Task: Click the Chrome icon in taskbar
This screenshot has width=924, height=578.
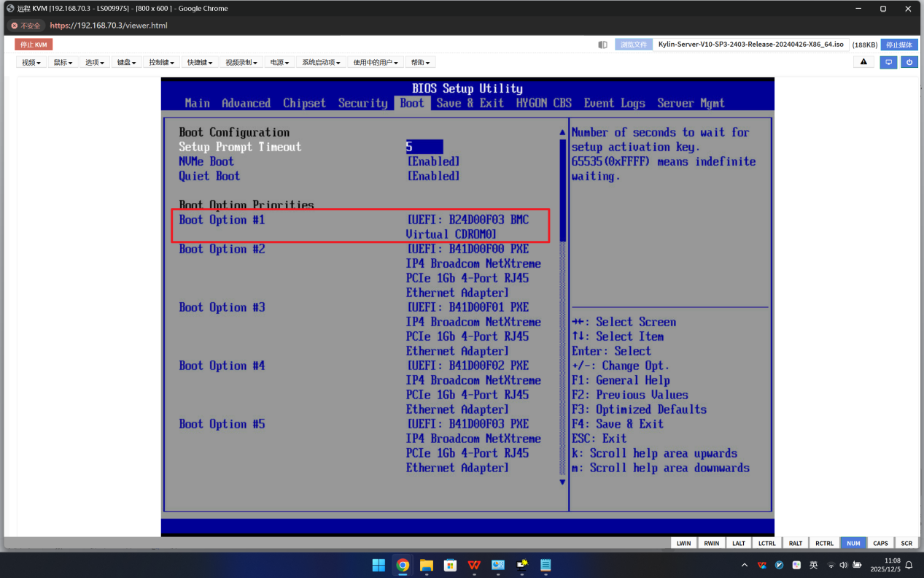Action: (403, 565)
